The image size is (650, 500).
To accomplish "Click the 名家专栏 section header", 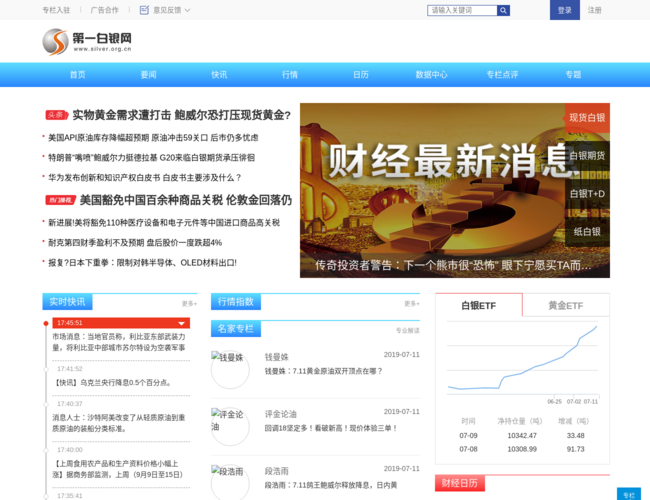I will pyautogui.click(x=235, y=329).
